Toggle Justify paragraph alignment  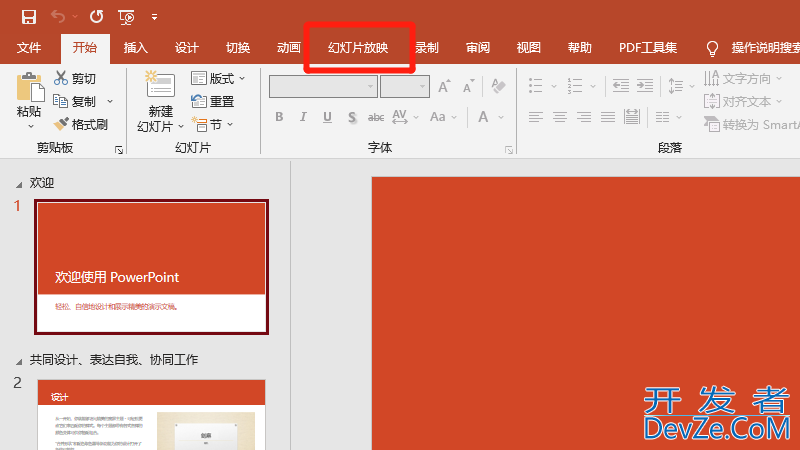(608, 117)
